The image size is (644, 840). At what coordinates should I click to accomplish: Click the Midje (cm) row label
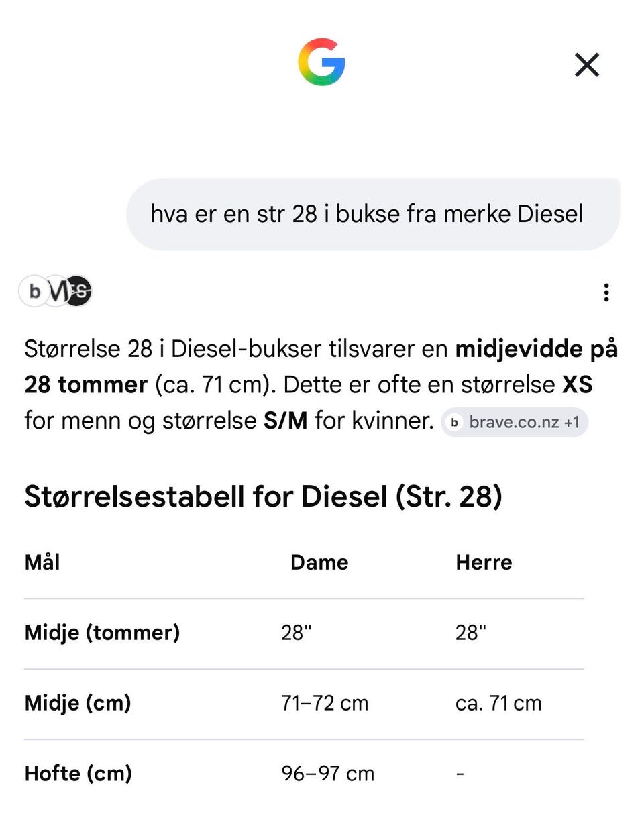(78, 703)
